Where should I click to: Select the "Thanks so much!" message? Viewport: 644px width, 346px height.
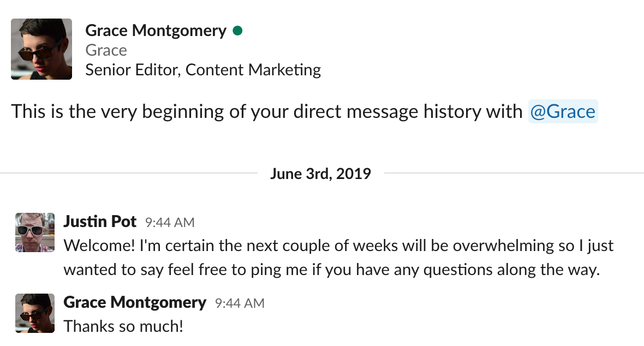(123, 326)
